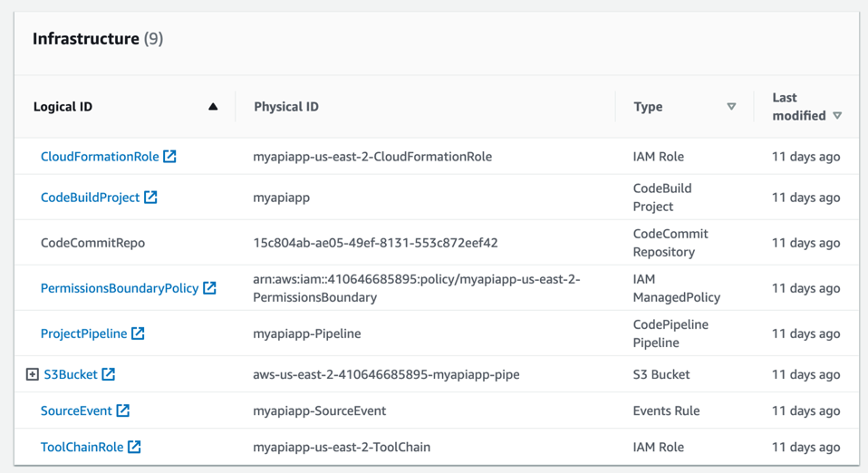This screenshot has height=473, width=868.
Task: Select the CodeCommit Repository type cell
Action: pyautogui.click(x=670, y=243)
